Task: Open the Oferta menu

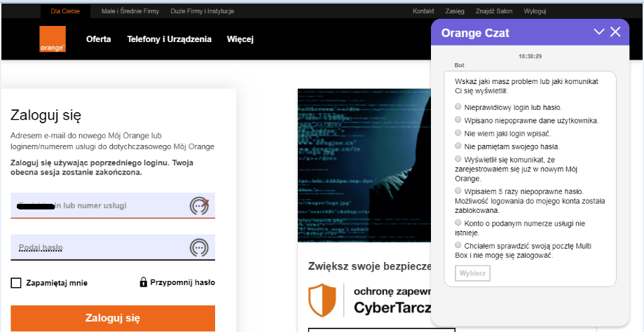Action: (x=99, y=39)
